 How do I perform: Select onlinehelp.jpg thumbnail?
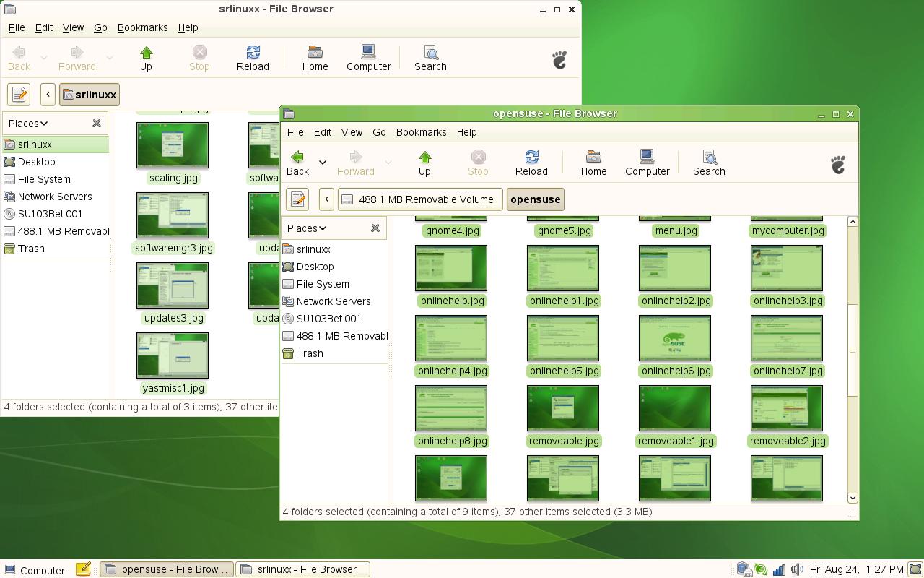tap(451, 268)
